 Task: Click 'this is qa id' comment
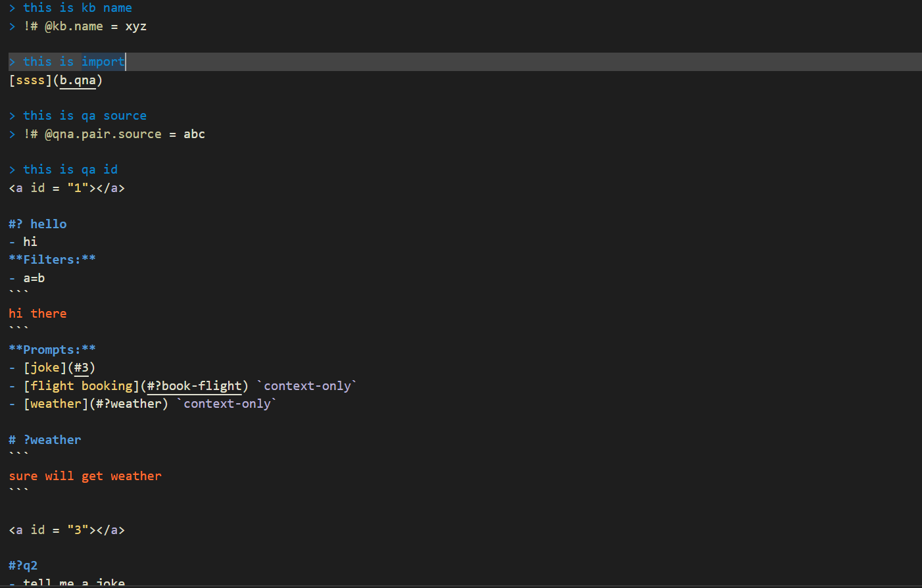coord(63,170)
